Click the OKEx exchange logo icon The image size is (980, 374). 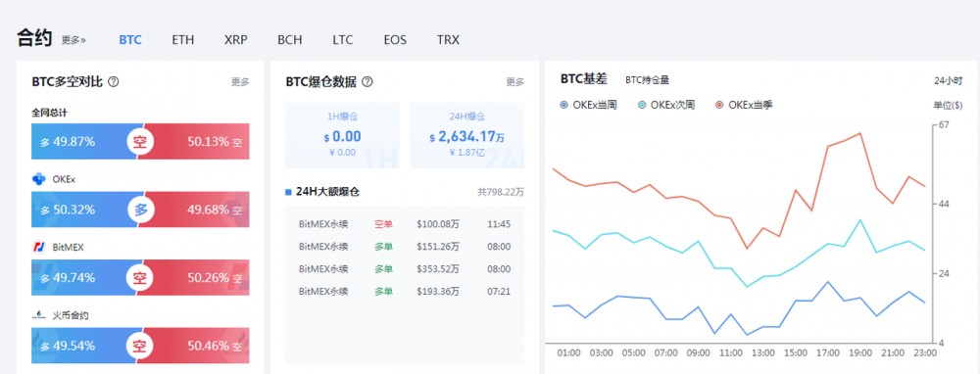39,179
